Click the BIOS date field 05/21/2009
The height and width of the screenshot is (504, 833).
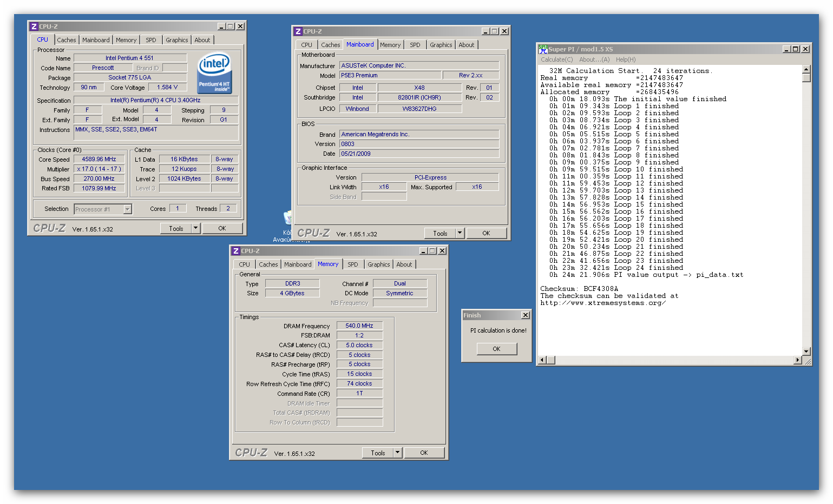click(x=419, y=154)
